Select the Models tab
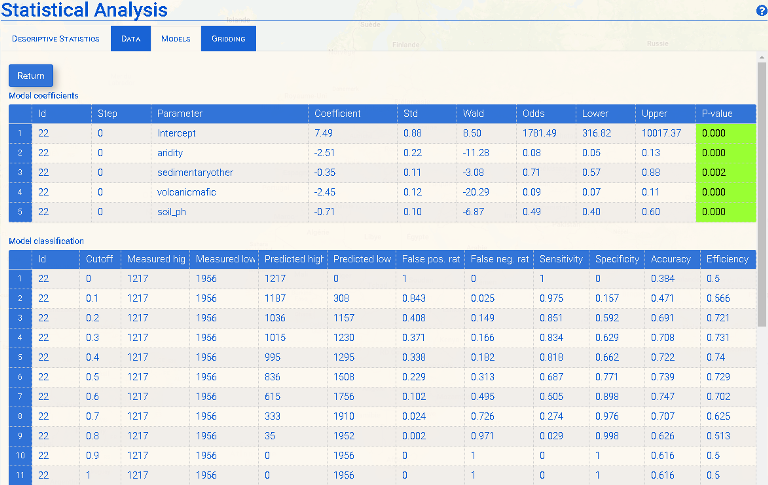 pos(176,39)
